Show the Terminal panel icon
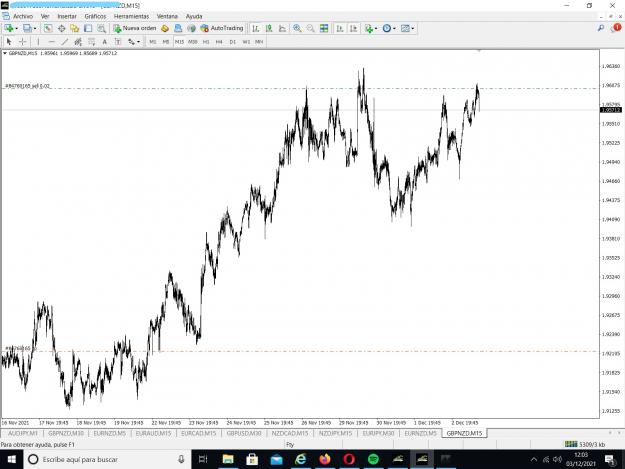Viewport: 625px width, 469px height. (x=88, y=28)
